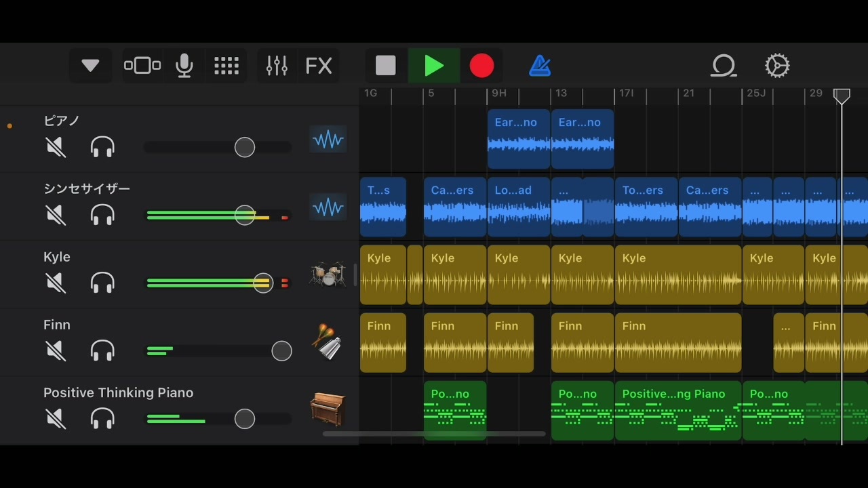Mute the Kyle drummer track
Viewport: 868px width, 488px height.
pyautogui.click(x=56, y=283)
